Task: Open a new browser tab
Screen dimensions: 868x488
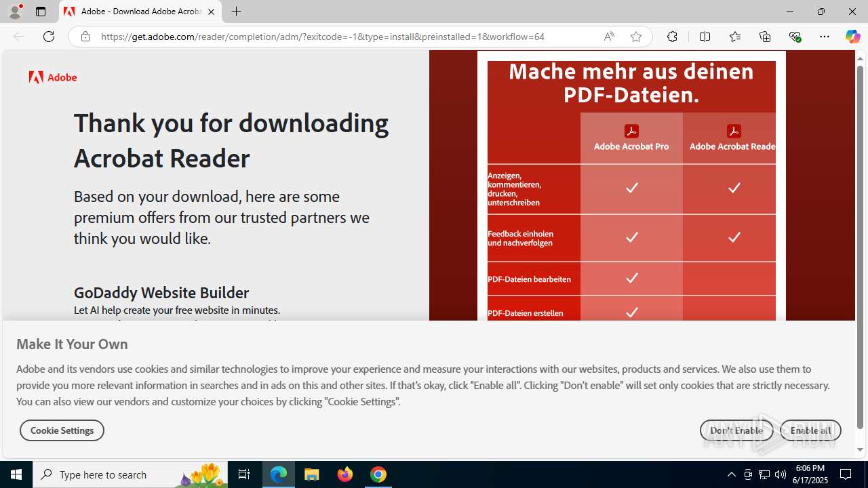Action: [x=236, y=12]
